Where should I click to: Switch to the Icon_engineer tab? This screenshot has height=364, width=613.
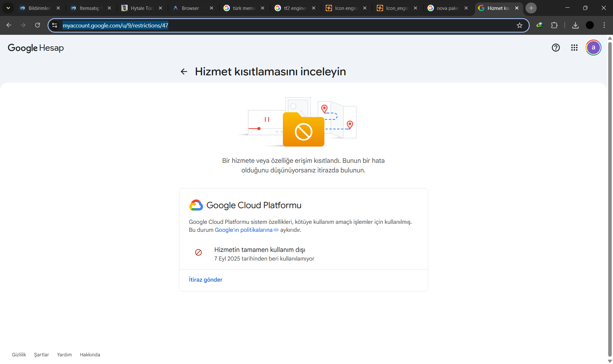point(397,8)
